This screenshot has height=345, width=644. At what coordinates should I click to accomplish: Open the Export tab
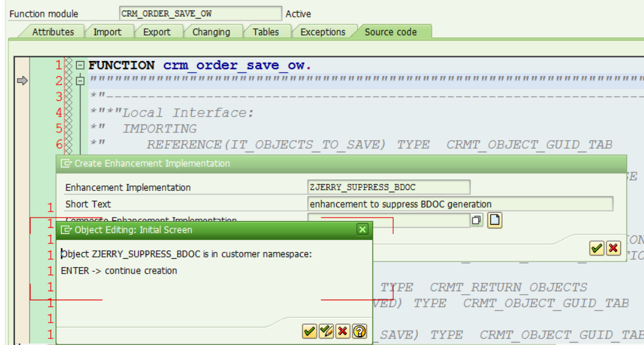pyautogui.click(x=157, y=32)
